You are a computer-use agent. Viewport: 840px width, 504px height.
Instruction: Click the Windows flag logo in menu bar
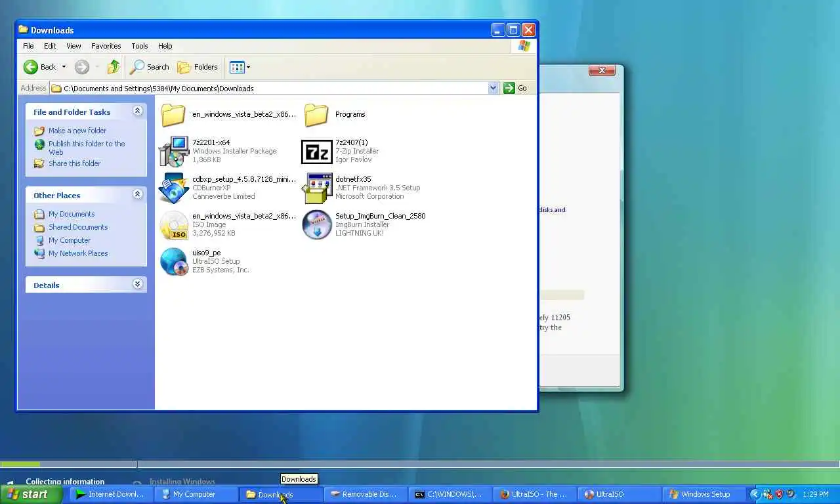(524, 46)
